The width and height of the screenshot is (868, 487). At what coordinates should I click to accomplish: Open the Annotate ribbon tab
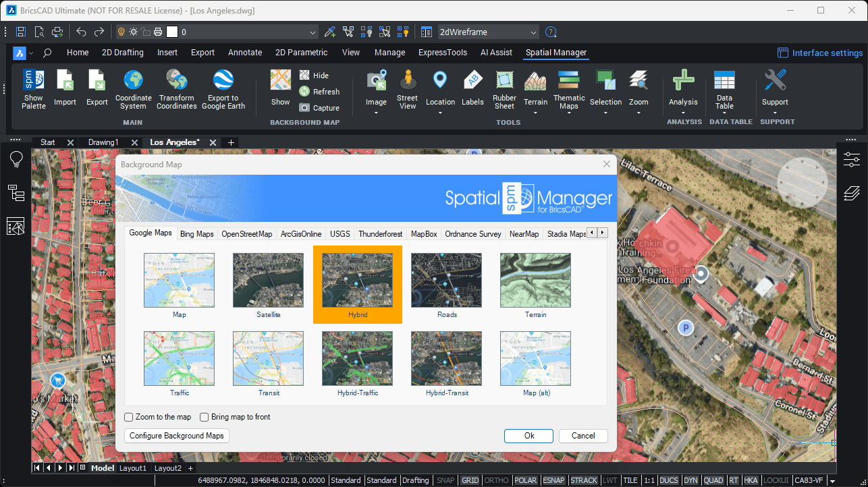[245, 53]
